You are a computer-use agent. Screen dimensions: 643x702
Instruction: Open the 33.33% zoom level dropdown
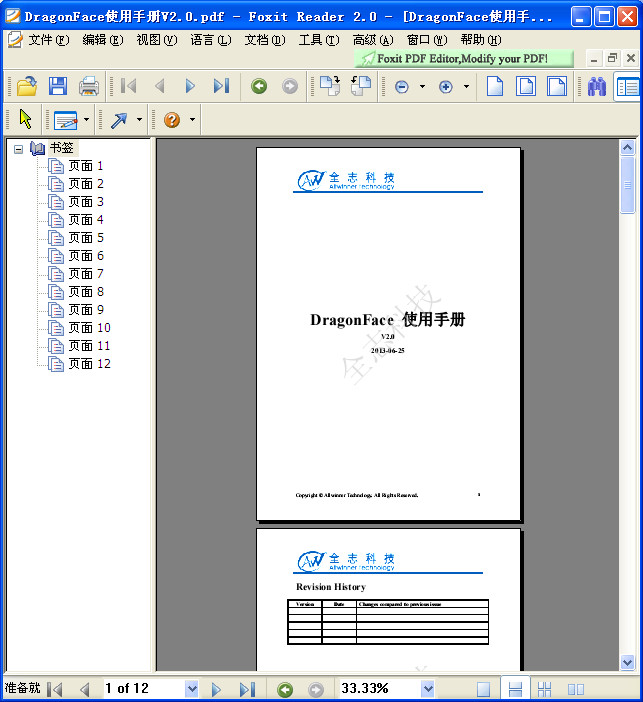click(x=428, y=689)
